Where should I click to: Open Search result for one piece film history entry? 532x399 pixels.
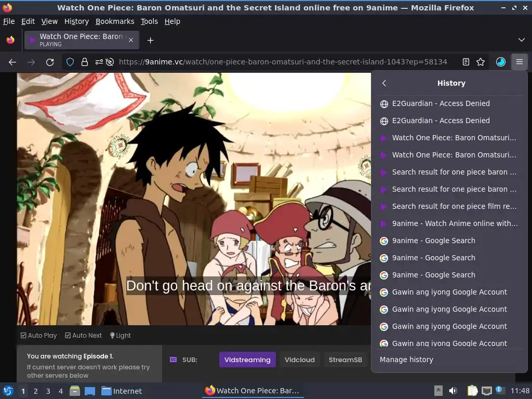449,206
